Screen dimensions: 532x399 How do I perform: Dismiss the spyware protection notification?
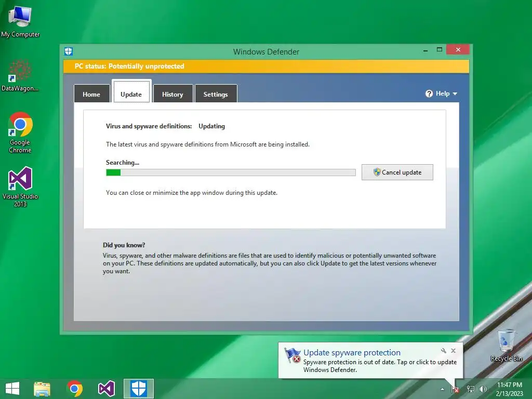pyautogui.click(x=453, y=351)
